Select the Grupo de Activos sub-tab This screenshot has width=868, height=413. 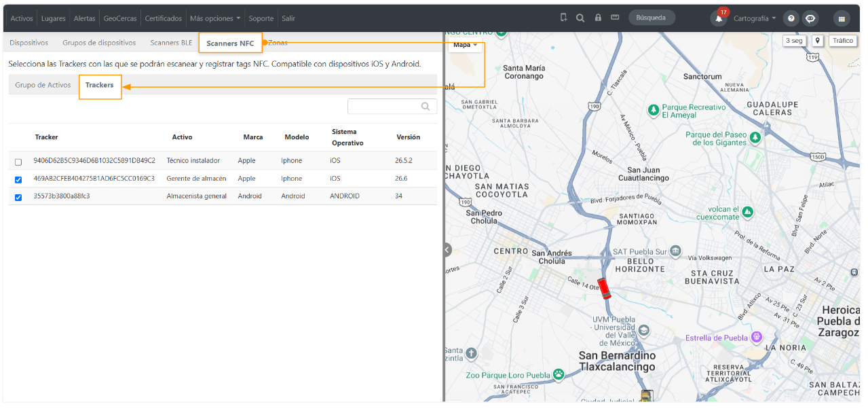point(43,85)
